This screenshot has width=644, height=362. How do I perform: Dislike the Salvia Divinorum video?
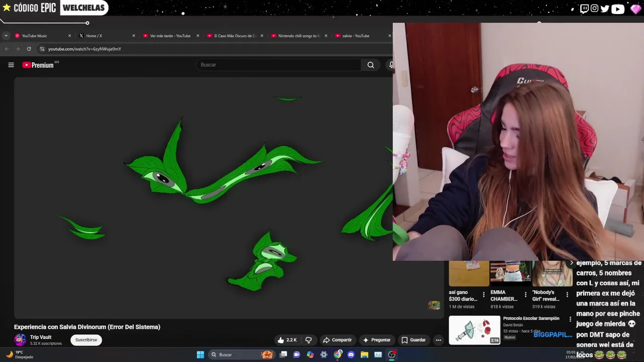click(x=308, y=340)
